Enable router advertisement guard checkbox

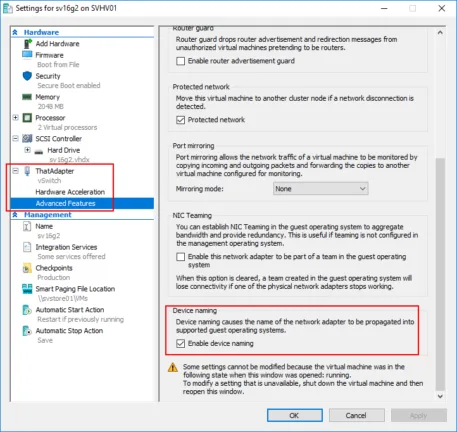coord(180,61)
